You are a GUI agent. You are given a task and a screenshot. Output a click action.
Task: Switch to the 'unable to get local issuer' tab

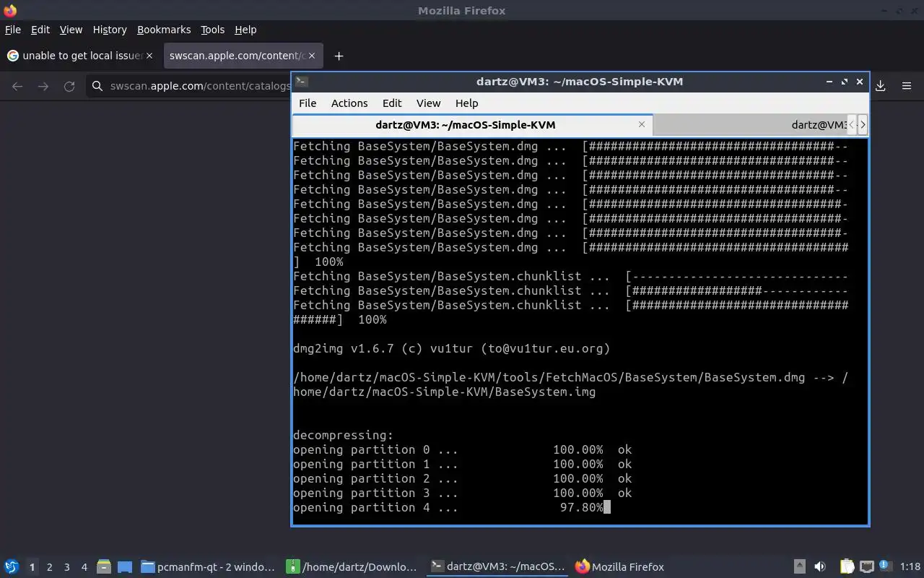(x=79, y=56)
